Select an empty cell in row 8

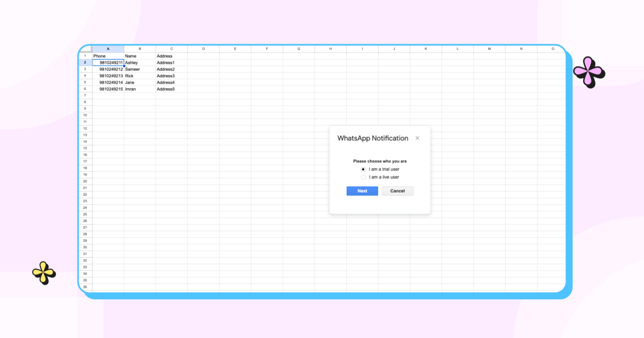(x=203, y=102)
